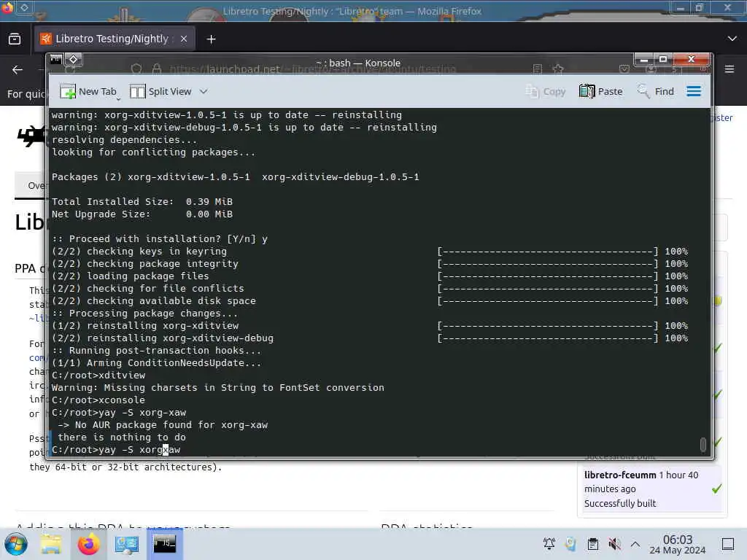Click Firefox icon in taskbar
747x560 pixels.
coord(88,544)
